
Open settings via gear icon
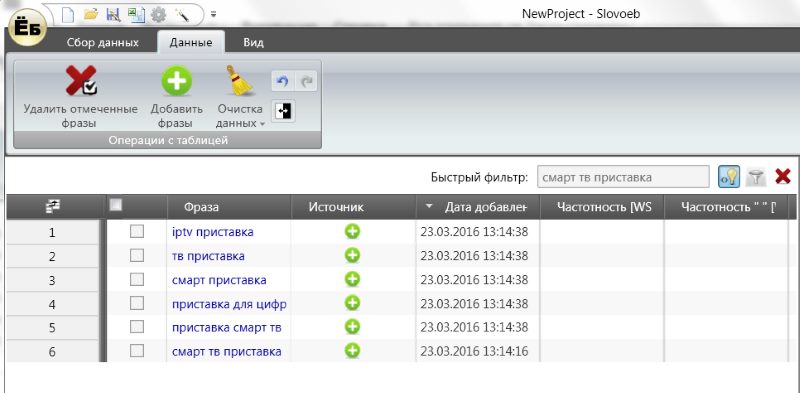click(159, 15)
